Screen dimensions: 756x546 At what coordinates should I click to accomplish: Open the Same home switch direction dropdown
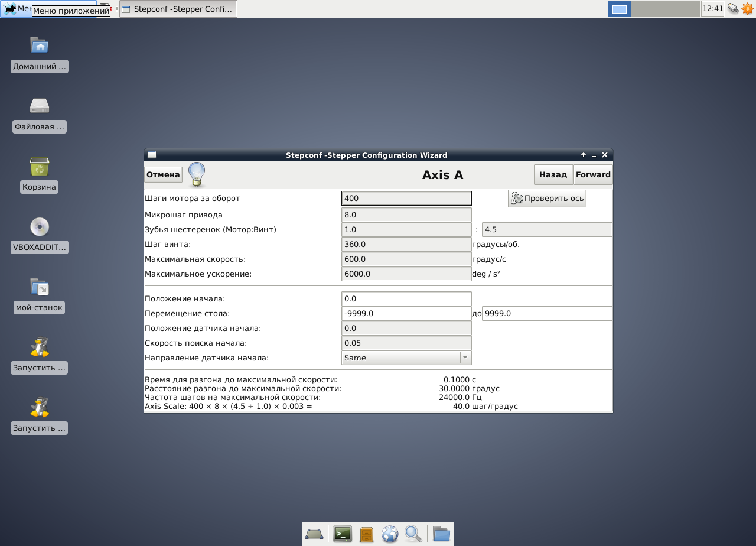(406, 357)
